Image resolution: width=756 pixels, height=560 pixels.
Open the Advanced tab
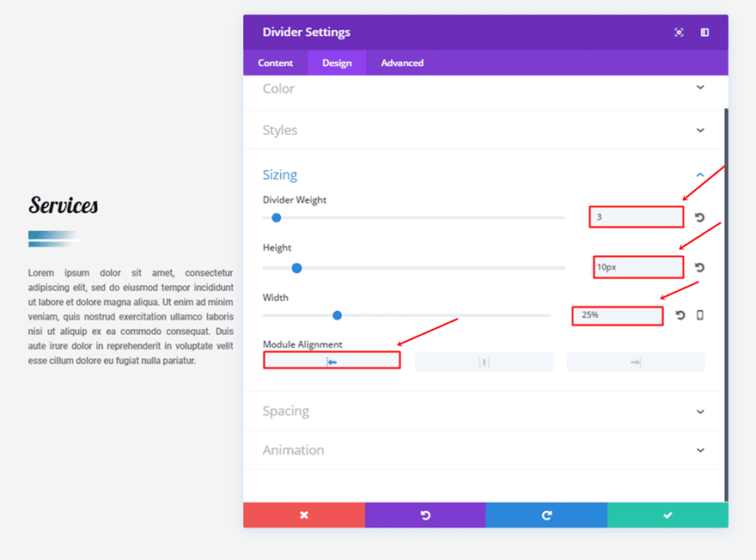[x=402, y=63]
